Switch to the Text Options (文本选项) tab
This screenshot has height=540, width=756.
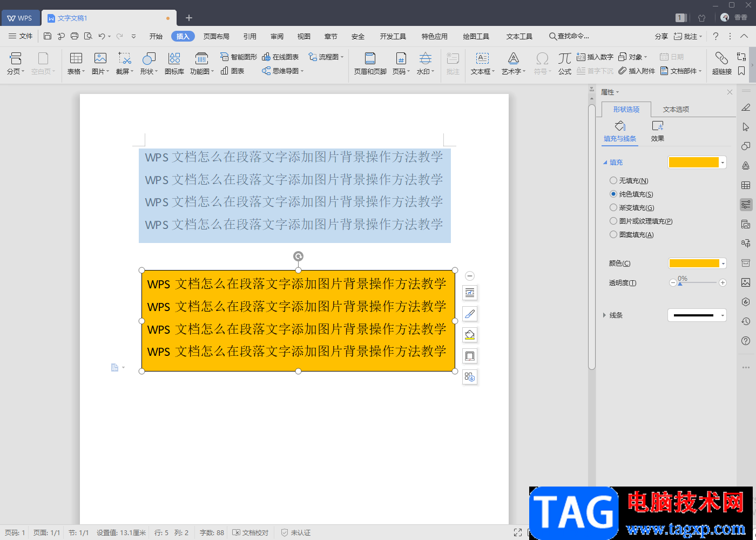click(x=676, y=109)
